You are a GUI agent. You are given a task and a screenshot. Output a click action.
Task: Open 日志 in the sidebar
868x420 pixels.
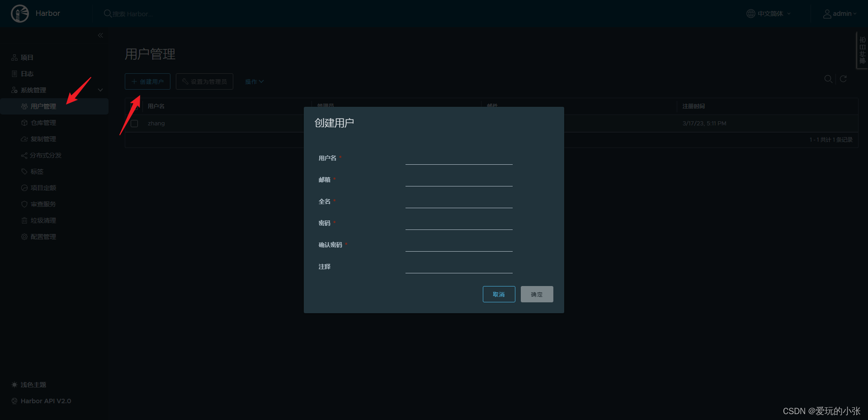click(23, 74)
